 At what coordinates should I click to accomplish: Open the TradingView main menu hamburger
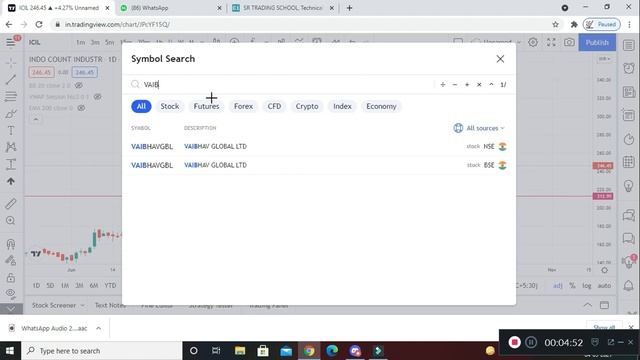coord(11,42)
